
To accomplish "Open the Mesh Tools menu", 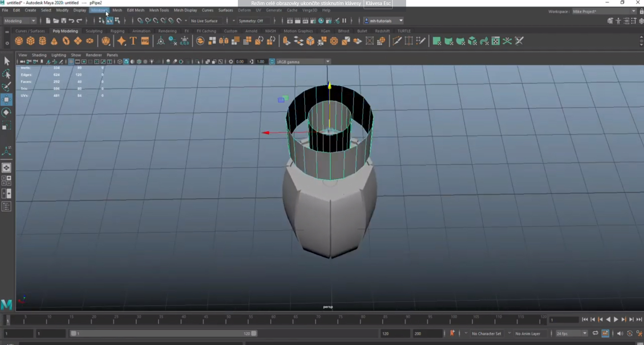I will (x=159, y=10).
